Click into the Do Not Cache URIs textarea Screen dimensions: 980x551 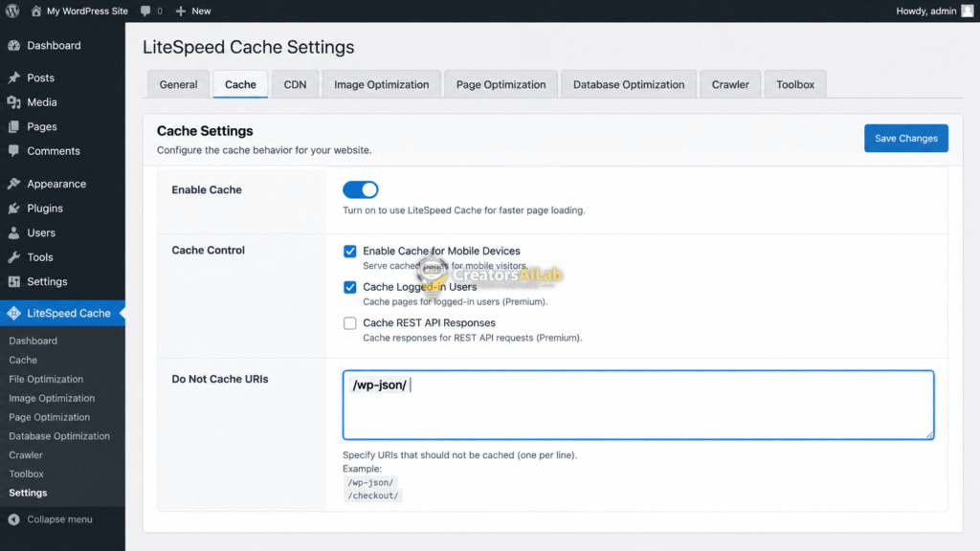pos(638,405)
